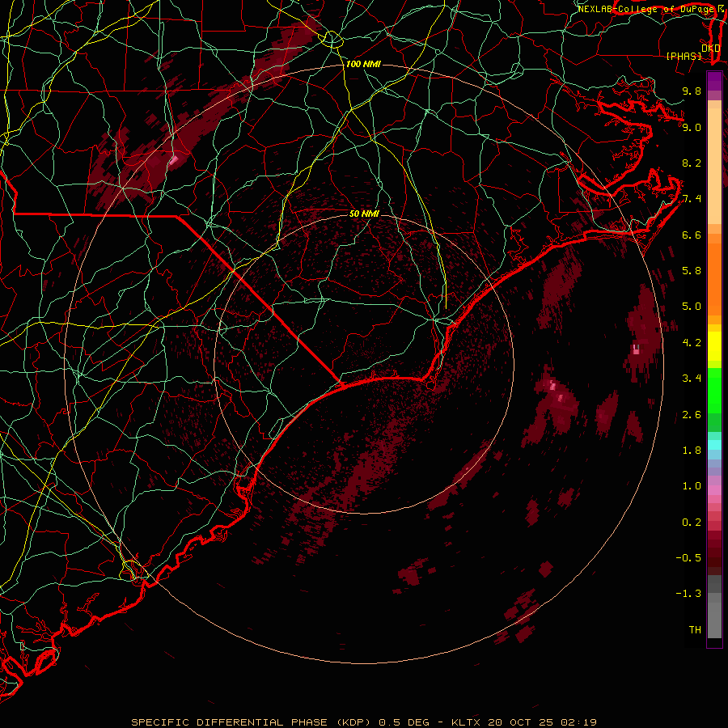Click the 7.4 scale value

coord(692,199)
